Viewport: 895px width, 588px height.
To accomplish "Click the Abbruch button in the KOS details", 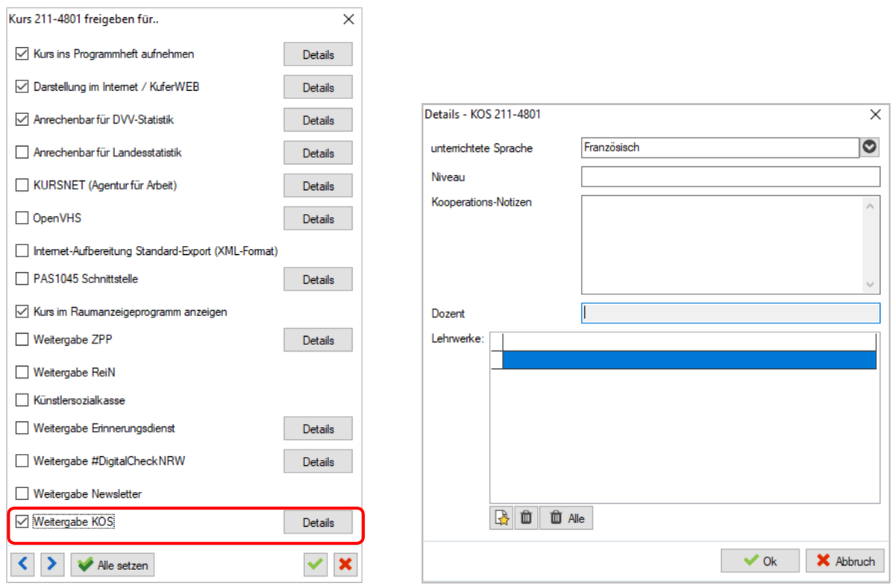I will click(845, 561).
